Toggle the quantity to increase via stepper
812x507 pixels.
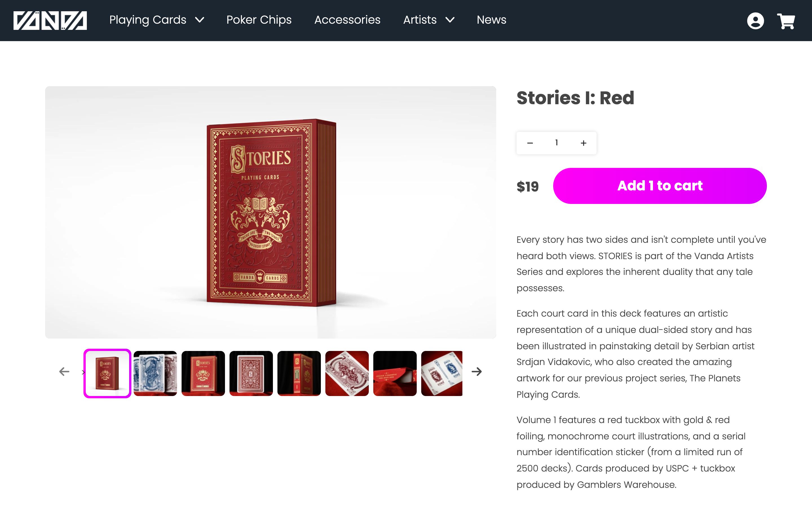[x=583, y=143]
